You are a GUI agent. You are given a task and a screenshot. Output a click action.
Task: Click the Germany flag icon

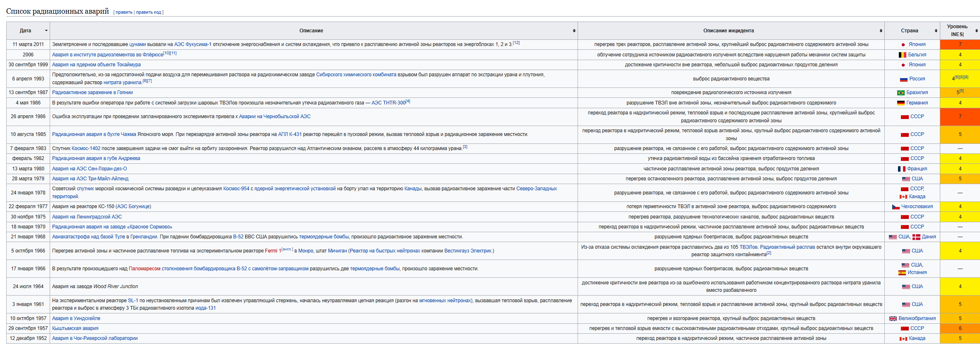click(x=901, y=103)
